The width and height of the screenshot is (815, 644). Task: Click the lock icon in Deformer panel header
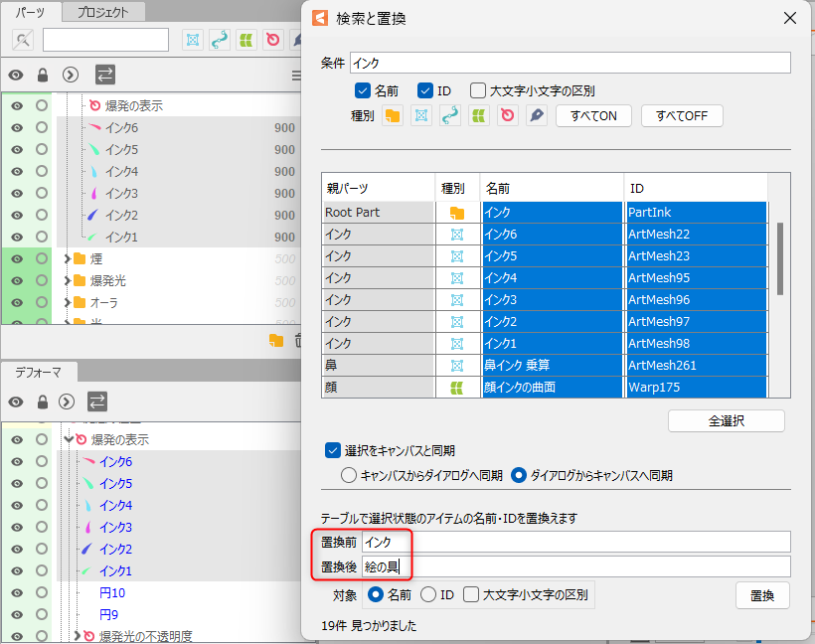click(43, 402)
